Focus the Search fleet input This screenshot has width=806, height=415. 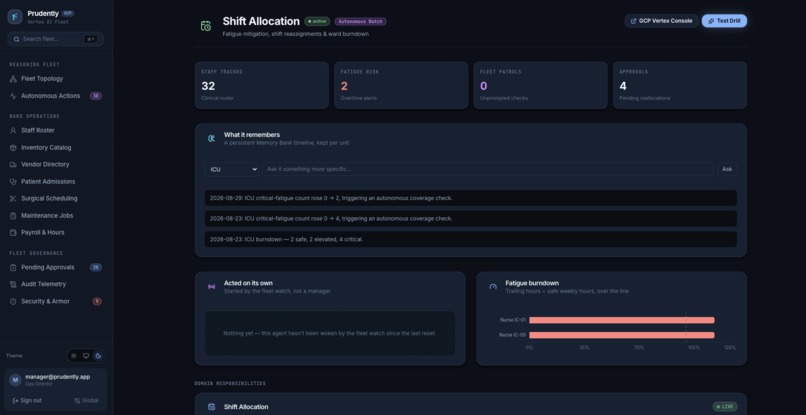(x=56, y=39)
